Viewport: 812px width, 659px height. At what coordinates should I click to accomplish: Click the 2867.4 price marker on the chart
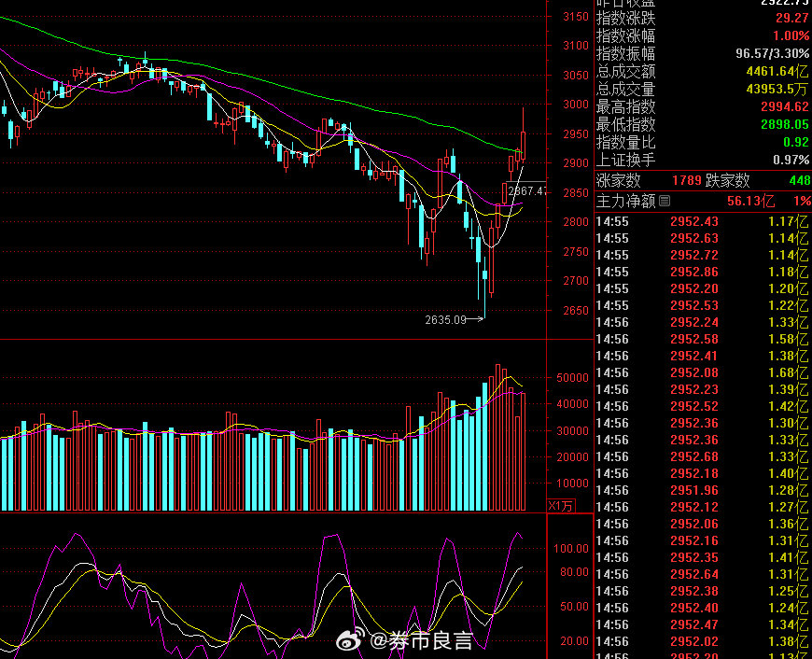(526, 190)
